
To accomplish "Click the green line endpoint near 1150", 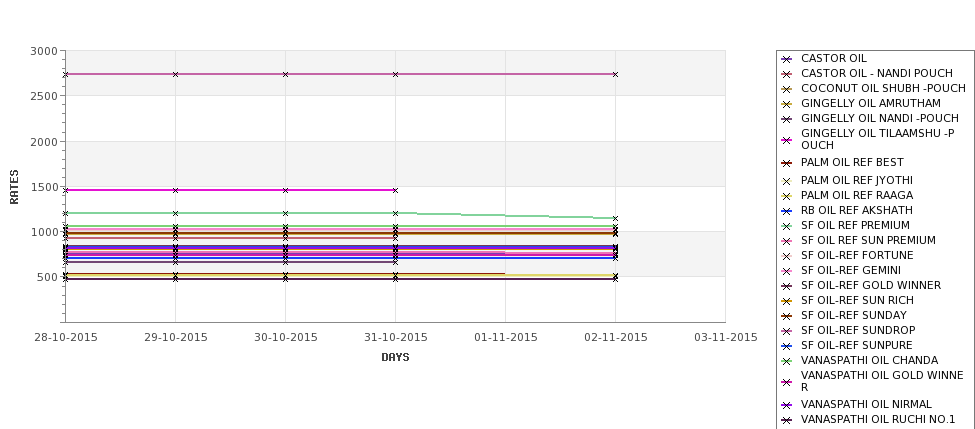I will 616,219.
